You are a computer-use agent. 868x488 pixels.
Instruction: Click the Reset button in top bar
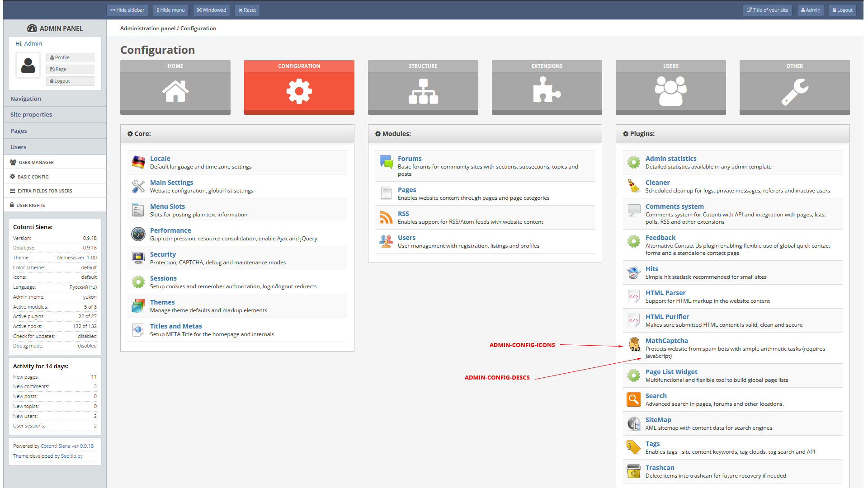[247, 10]
